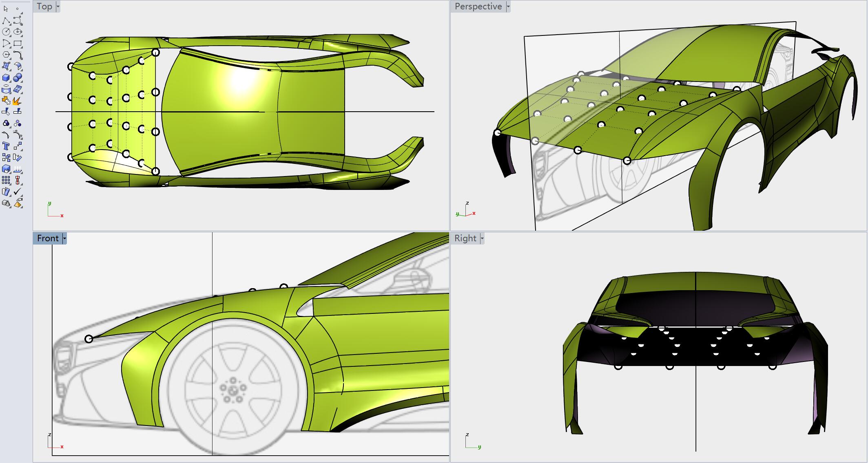The height and width of the screenshot is (463, 868).
Task: Open the Perspective viewport title menu
Action: (508, 6)
